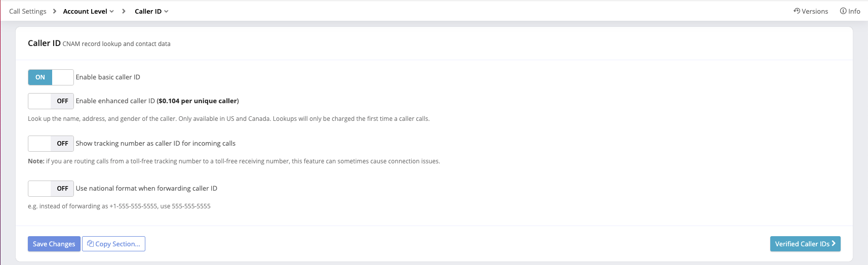Open the Account Level breadcrumb menu
The width and height of the screenshot is (868, 265).
point(85,11)
